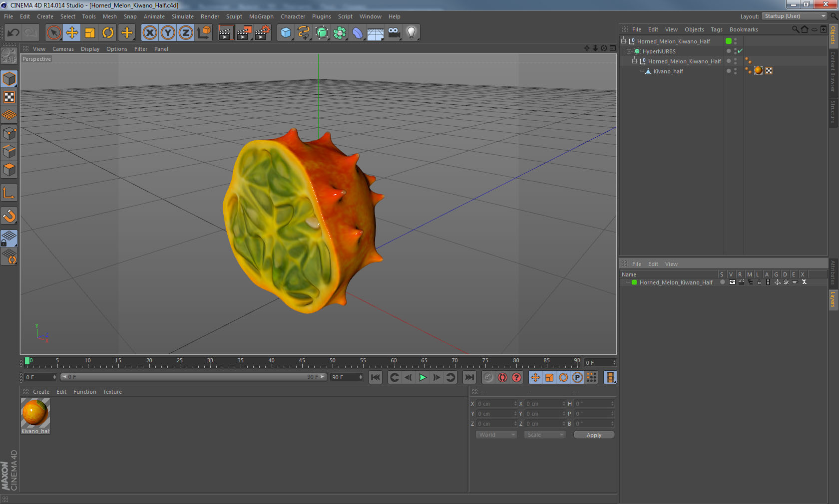This screenshot has height=504, width=839.
Task: Toggle HyperNURBS editor visibility dot
Action: pyautogui.click(x=735, y=49)
